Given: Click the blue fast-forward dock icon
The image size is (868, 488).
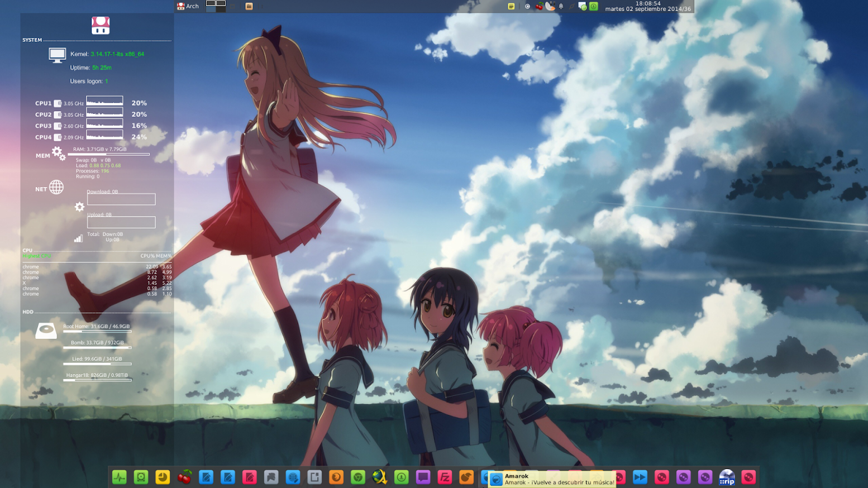Looking at the screenshot, I should (x=640, y=477).
